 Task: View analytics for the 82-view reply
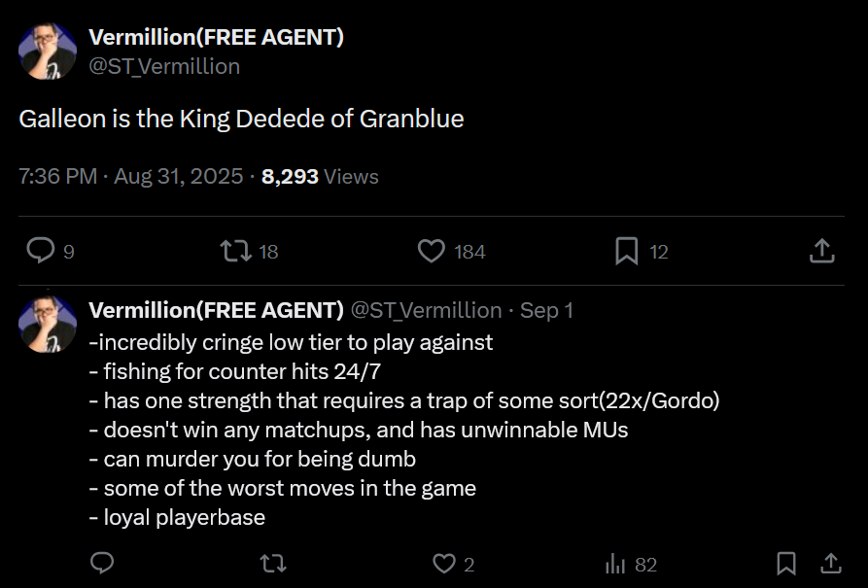coord(615,564)
